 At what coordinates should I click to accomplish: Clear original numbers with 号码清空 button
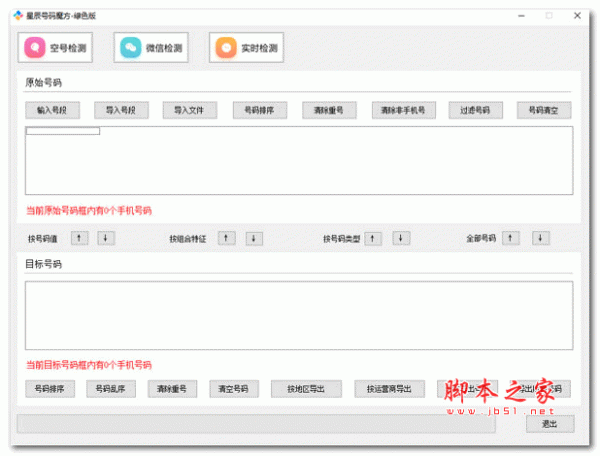(544, 110)
